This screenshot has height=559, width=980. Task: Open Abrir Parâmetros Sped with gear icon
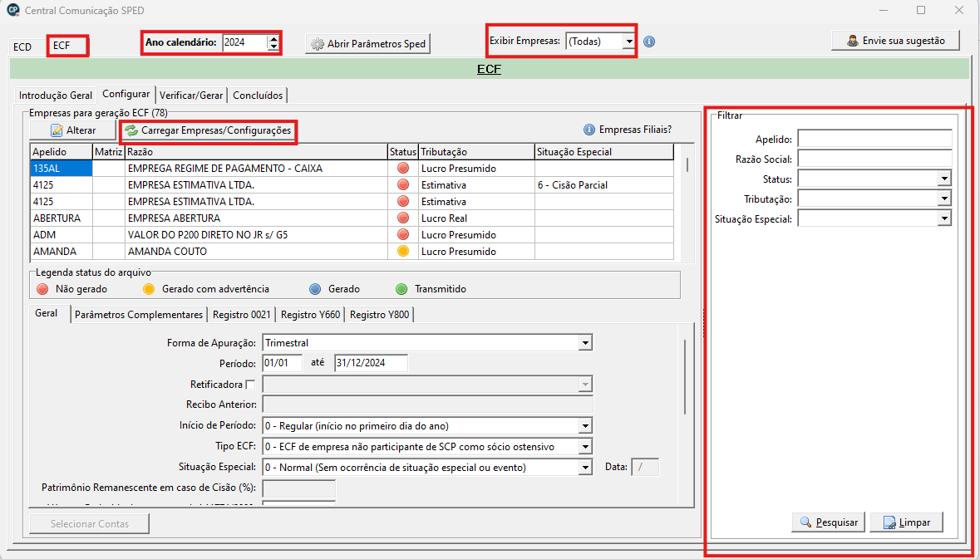[368, 44]
